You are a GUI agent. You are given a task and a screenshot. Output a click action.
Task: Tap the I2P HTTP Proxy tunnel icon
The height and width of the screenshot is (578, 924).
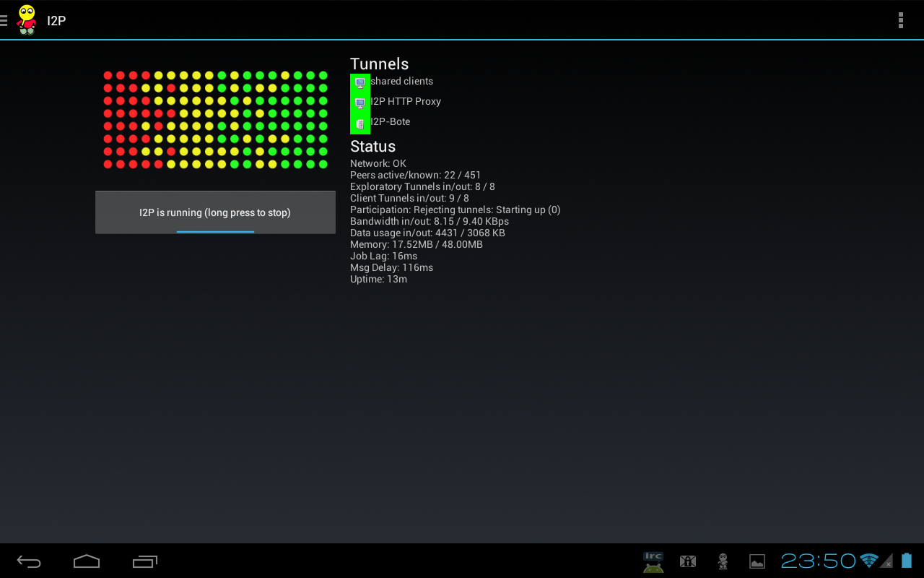click(360, 103)
